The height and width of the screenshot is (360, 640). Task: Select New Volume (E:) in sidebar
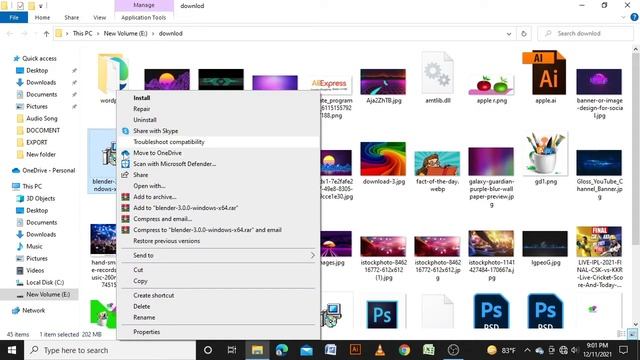(x=48, y=295)
